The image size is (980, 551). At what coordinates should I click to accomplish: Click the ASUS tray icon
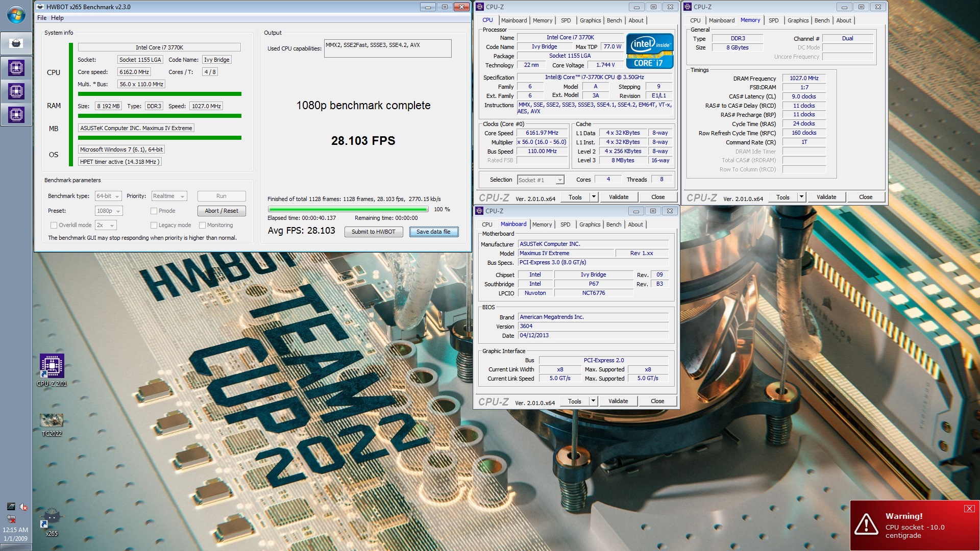click(x=11, y=507)
